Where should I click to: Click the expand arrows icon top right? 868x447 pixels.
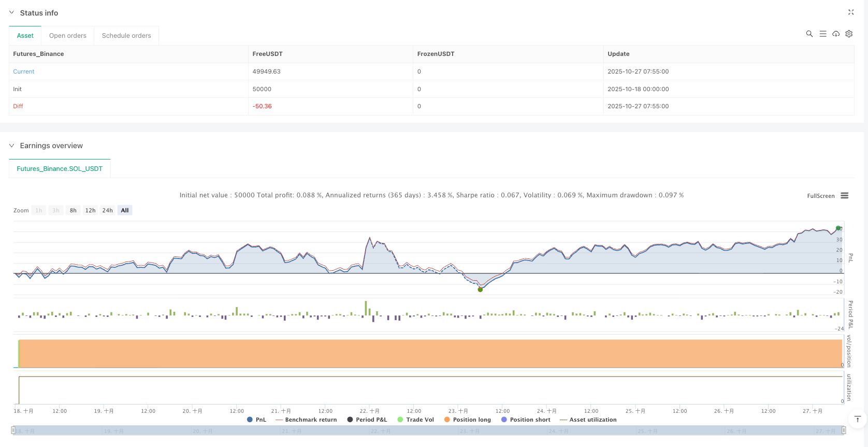tap(850, 12)
